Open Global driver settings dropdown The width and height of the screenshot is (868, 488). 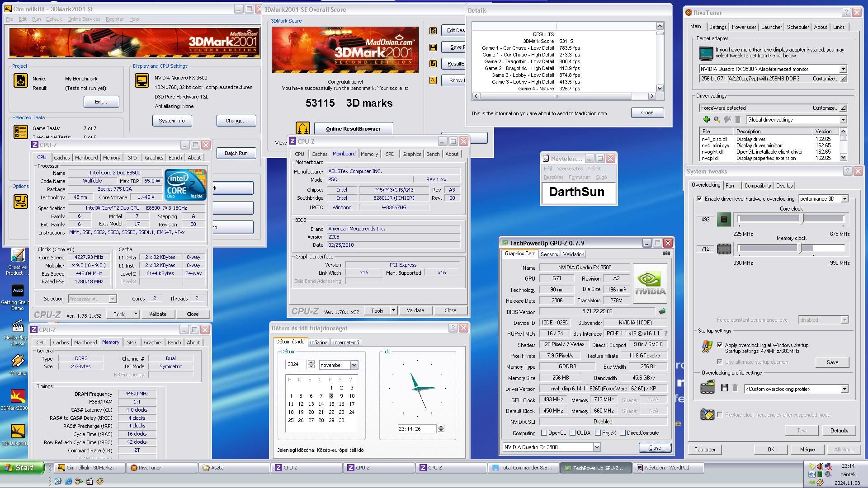tap(843, 120)
